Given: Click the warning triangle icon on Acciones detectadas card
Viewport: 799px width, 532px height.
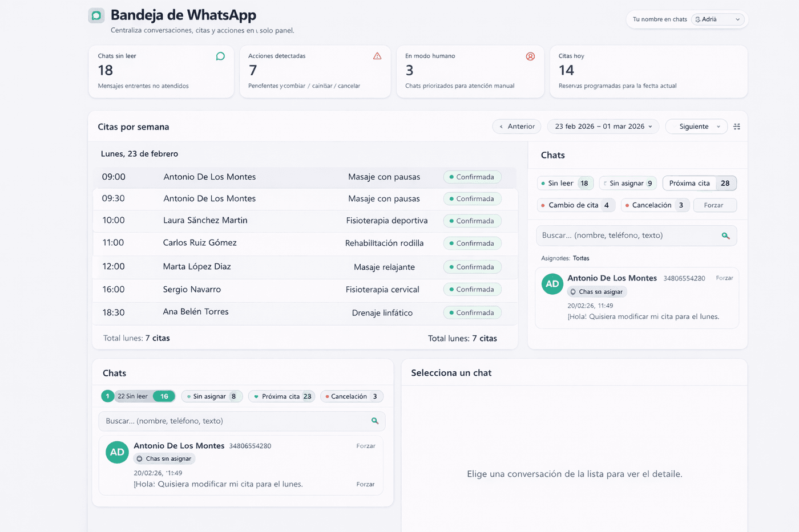Looking at the screenshot, I should [377, 56].
